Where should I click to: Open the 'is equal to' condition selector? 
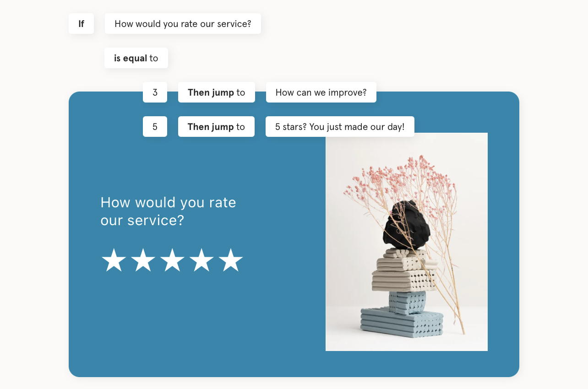(x=136, y=58)
